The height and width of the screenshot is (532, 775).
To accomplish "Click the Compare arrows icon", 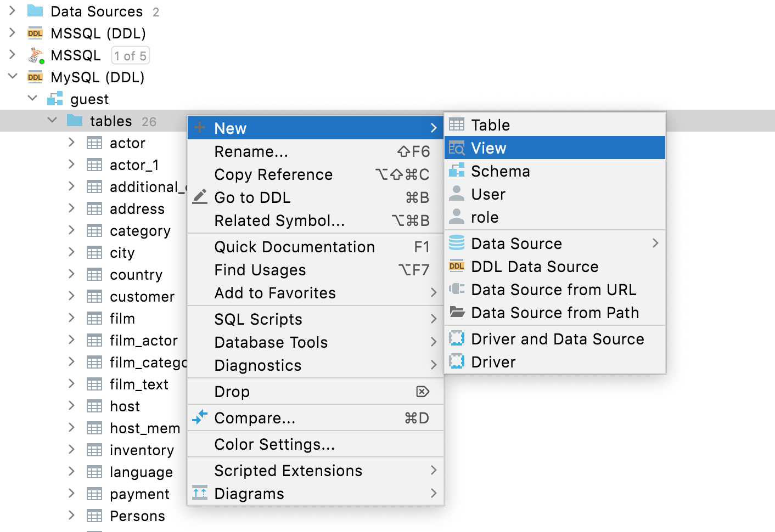I will pyautogui.click(x=200, y=418).
